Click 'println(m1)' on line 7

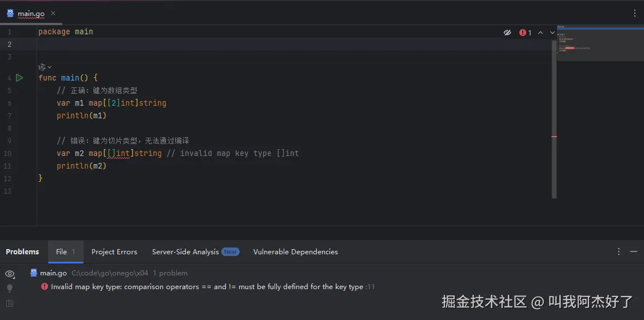[x=82, y=115]
